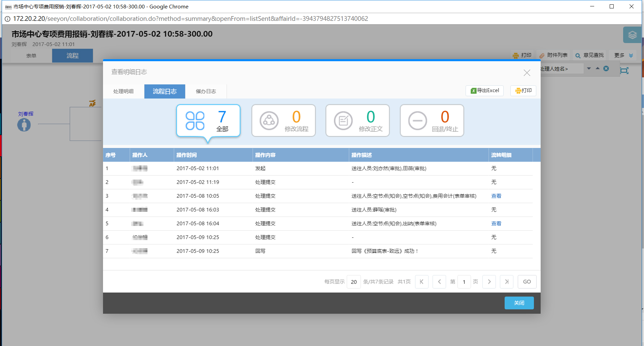Select the row dated 2017-05-02 11:01
Viewport: 644px width, 346px height.
click(x=318, y=168)
